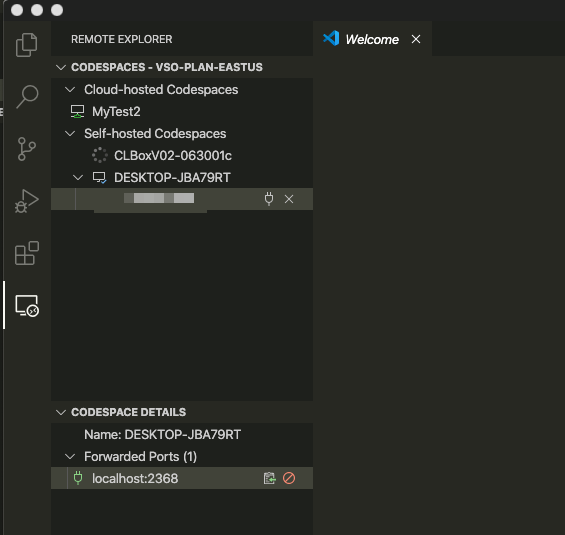Select the MyTest2 codespace
The image size is (565, 535).
coord(182,112)
